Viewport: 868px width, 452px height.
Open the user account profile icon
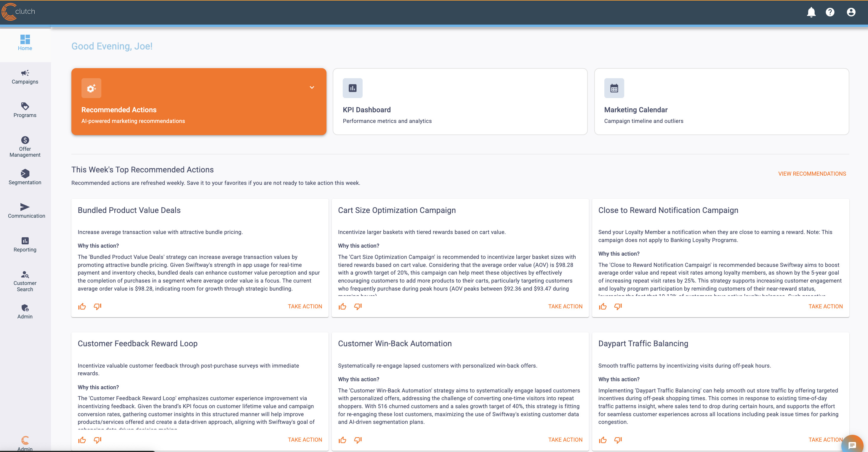point(851,12)
